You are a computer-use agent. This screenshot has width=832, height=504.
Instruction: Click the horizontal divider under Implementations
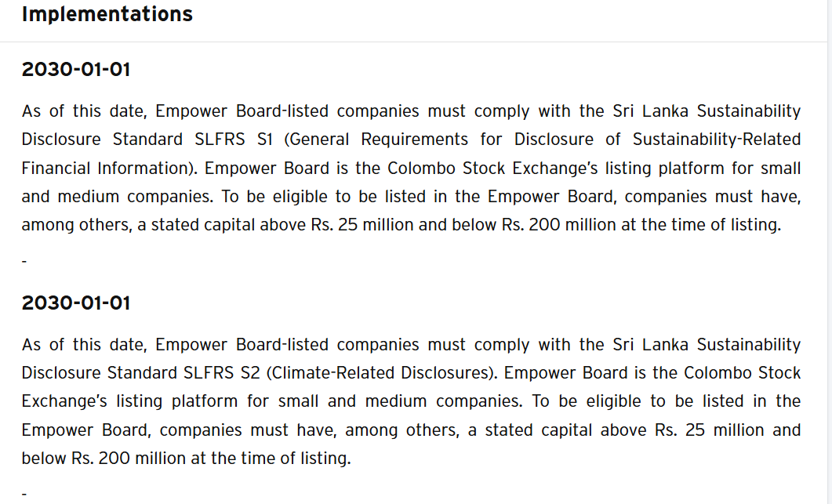[413, 42]
